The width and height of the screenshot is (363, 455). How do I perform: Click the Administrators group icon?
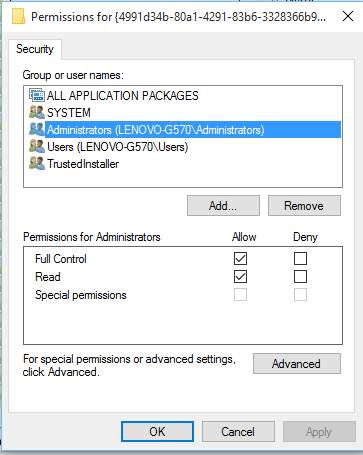point(37,129)
